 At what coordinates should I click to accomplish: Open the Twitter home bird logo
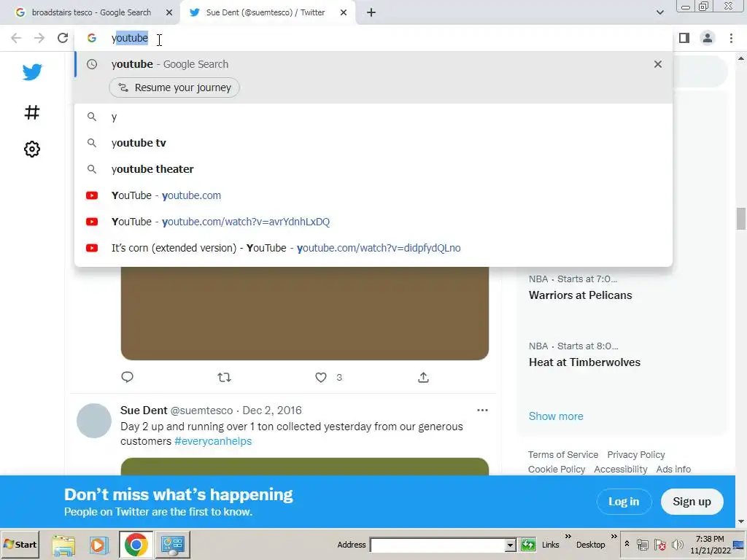coord(32,72)
